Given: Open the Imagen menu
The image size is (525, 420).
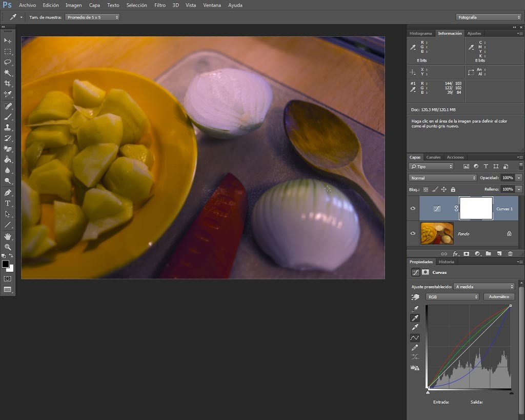Looking at the screenshot, I should click(73, 5).
